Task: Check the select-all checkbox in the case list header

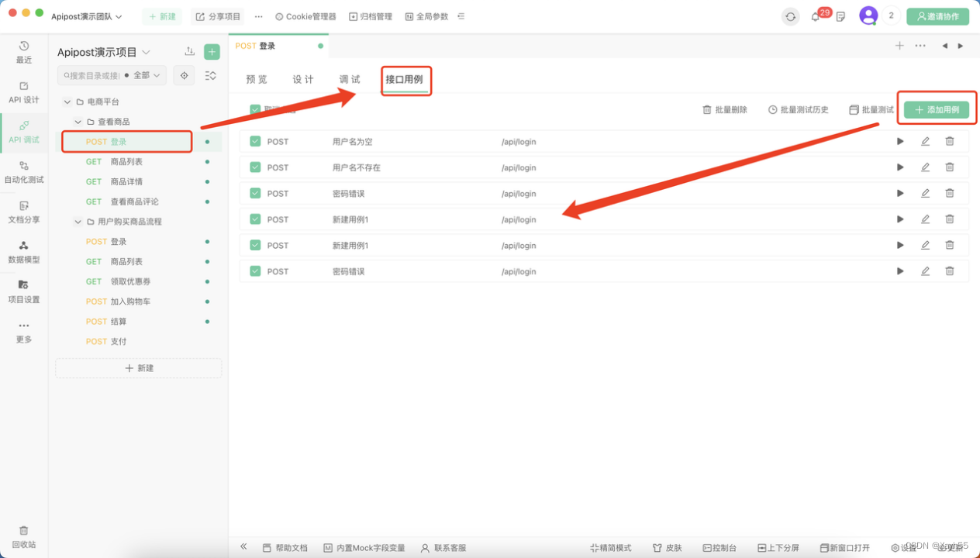Action: (256, 109)
